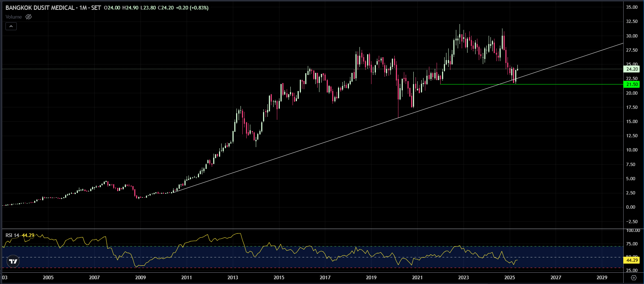
Task: Click the 10.00 label on price axis
Action: coord(632,150)
